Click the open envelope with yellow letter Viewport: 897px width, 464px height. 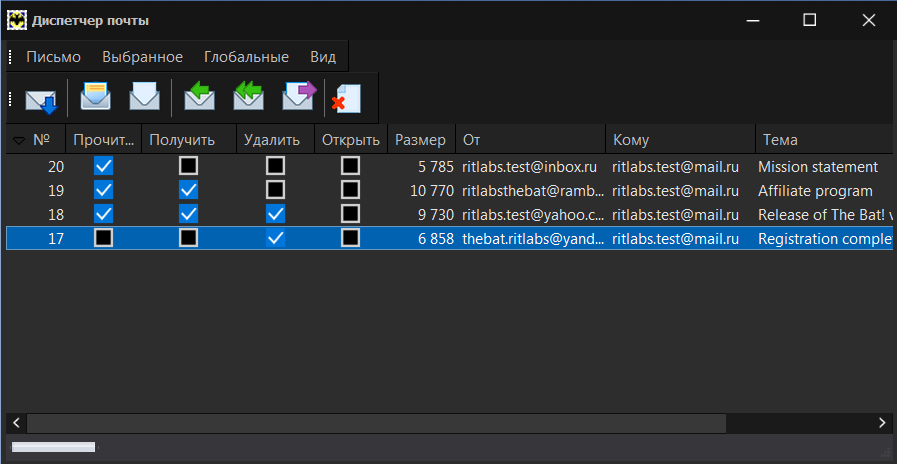[96, 96]
